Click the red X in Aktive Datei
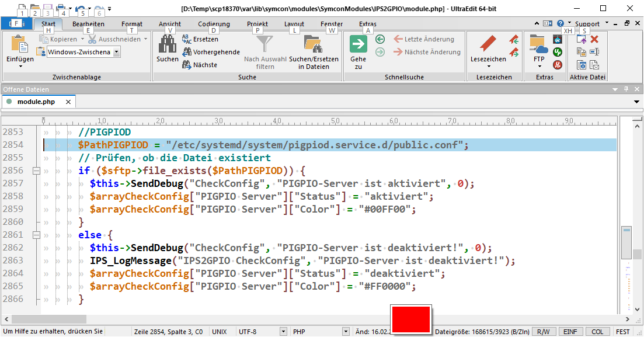Image resolution: width=644 pixels, height=337 pixels. click(x=594, y=39)
